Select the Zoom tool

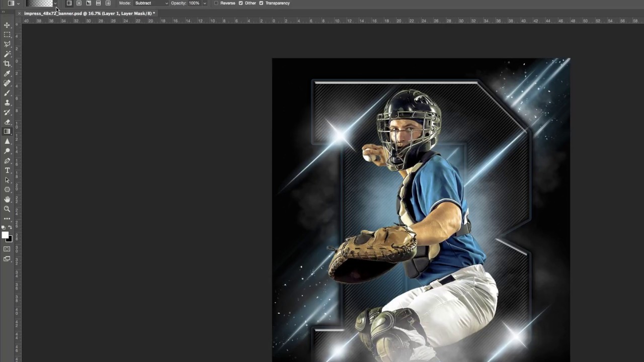point(7,209)
